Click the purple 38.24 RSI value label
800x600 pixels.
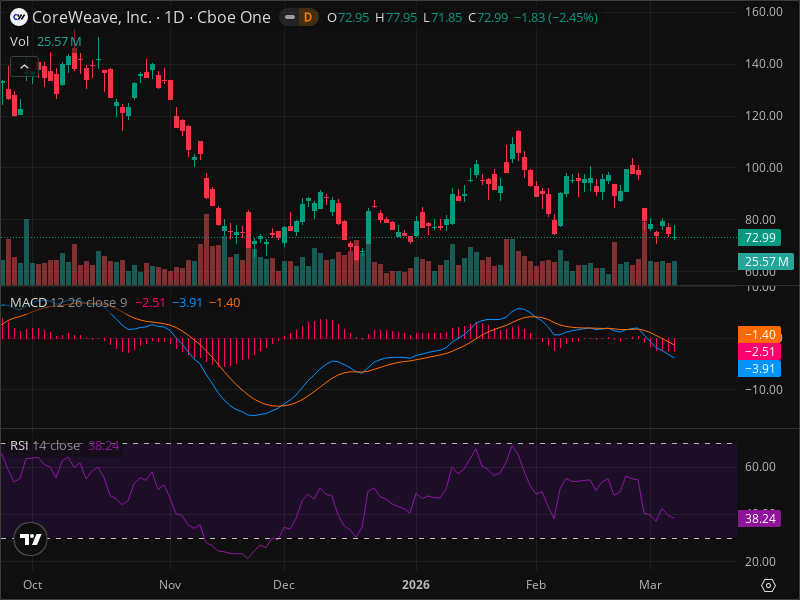(x=759, y=519)
